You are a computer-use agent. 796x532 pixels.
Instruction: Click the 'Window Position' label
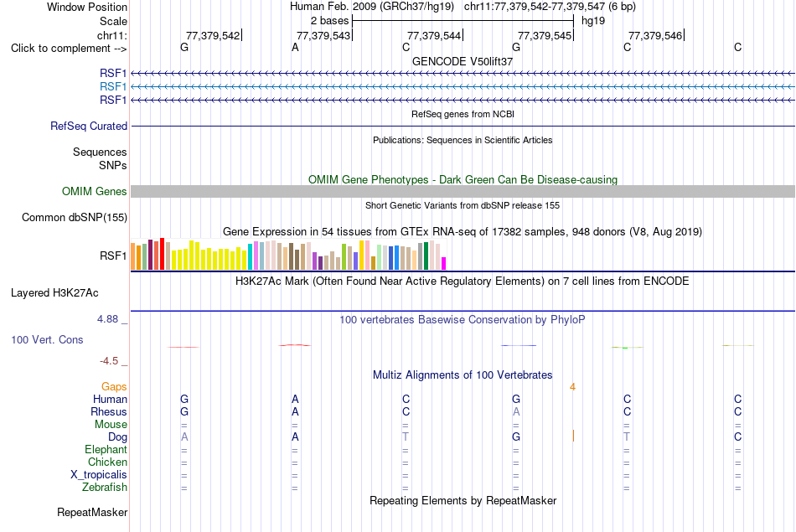point(87,7)
